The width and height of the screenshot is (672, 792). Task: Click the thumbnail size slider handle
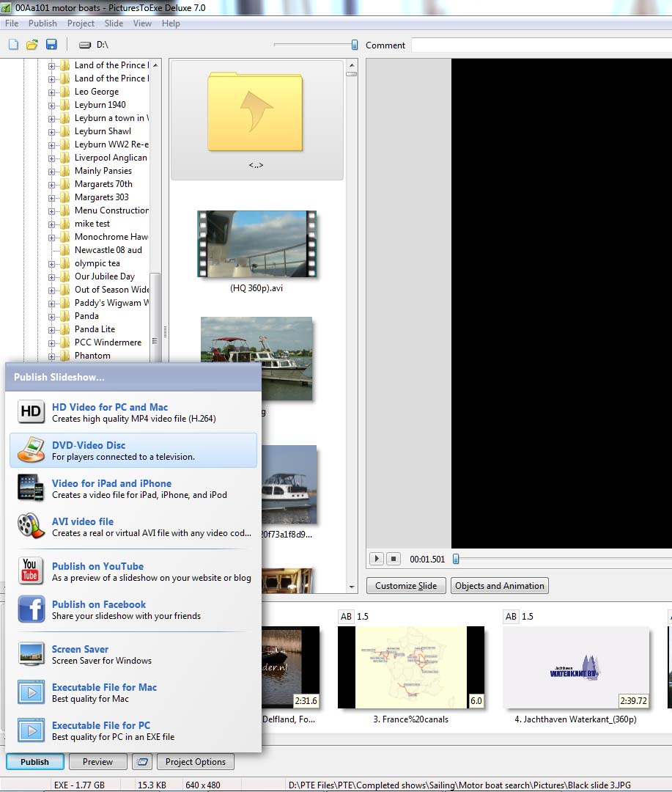click(x=355, y=45)
